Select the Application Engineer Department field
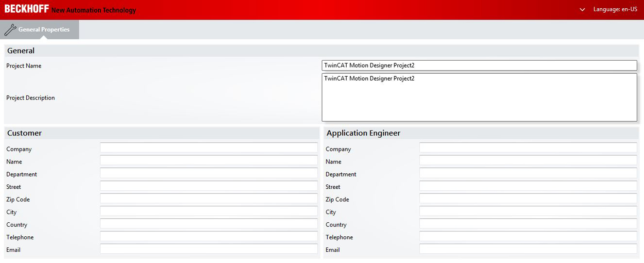Image resolution: width=644 pixels, height=263 pixels. [x=528, y=173]
